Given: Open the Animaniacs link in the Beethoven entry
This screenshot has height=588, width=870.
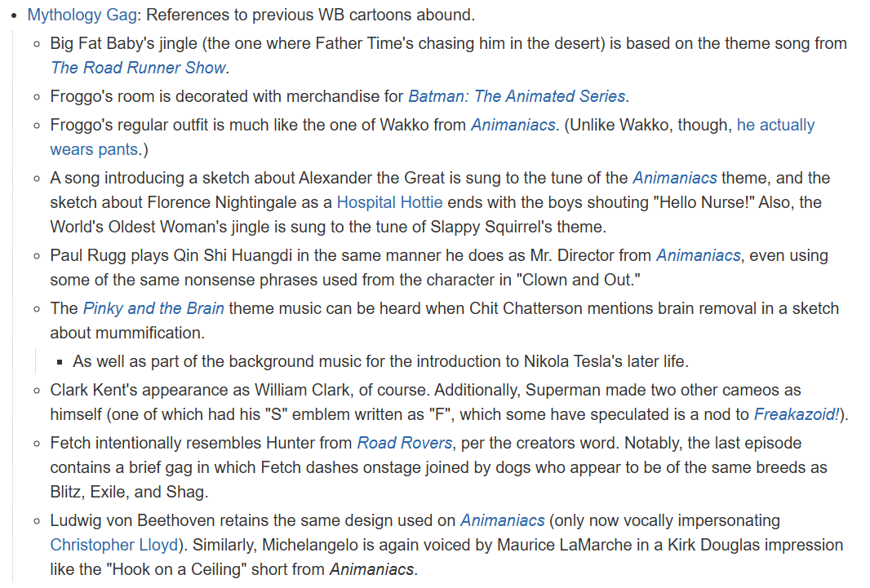Looking at the screenshot, I should (502, 521).
